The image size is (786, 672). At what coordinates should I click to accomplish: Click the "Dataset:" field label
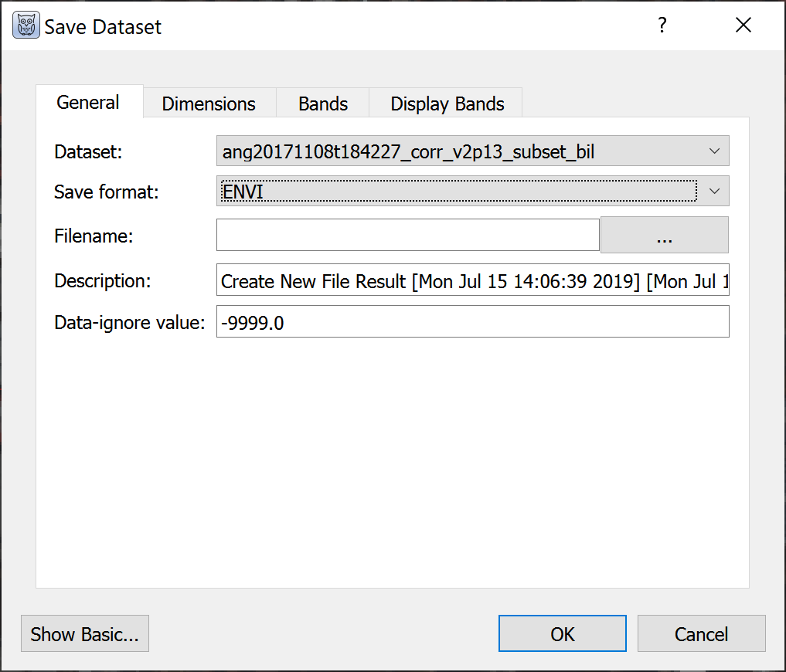tap(88, 152)
